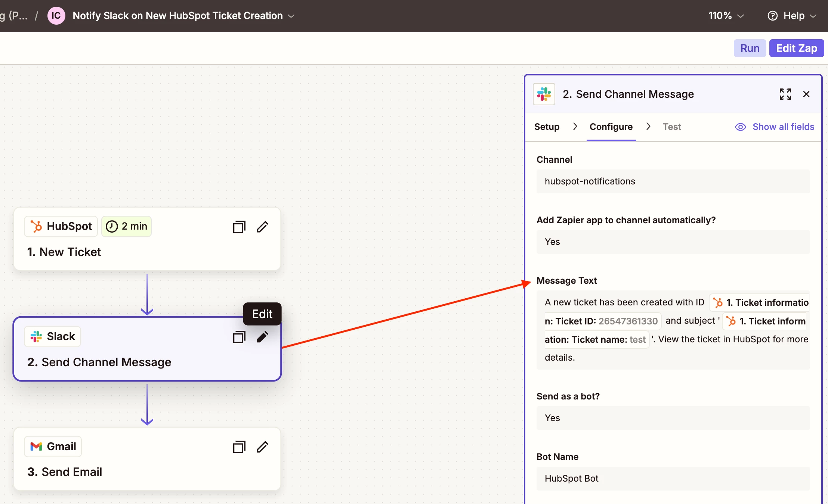This screenshot has height=504, width=828.
Task: Click the 2 min polling interval badge
Action: click(126, 226)
